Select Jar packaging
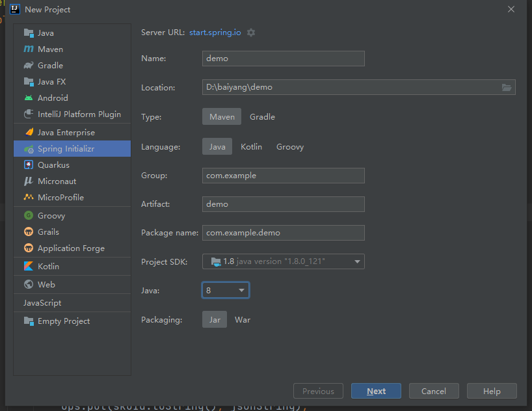Viewport: 532px width, 411px height. coord(215,320)
